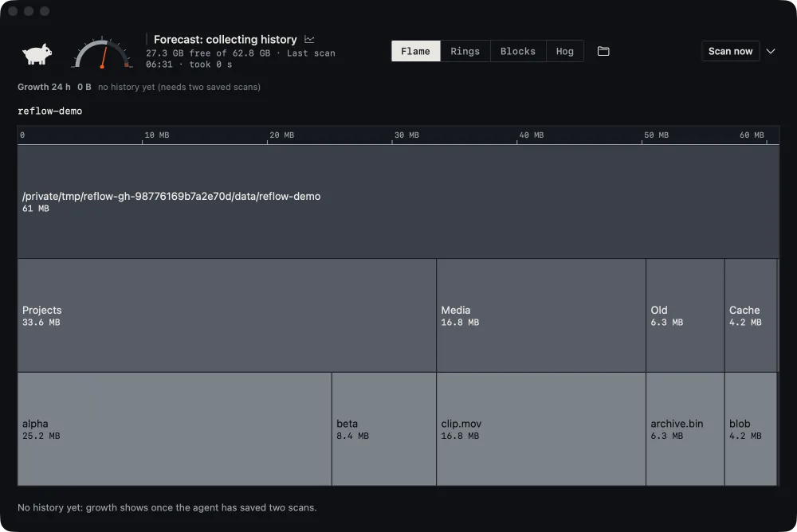Screen dimensions: 797x532
Task: Select the alpha 25.2 MB block
Action: [175, 429]
